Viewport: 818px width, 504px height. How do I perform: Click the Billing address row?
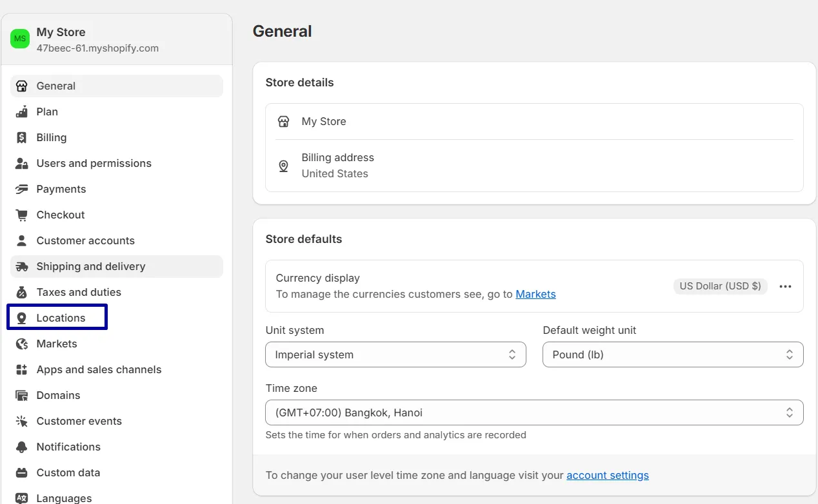click(534, 166)
